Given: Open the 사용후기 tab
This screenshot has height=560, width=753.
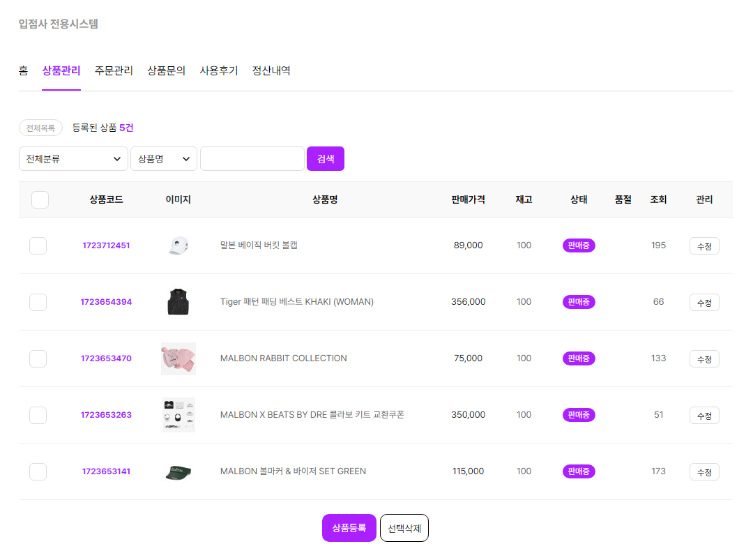Looking at the screenshot, I should click(x=219, y=70).
